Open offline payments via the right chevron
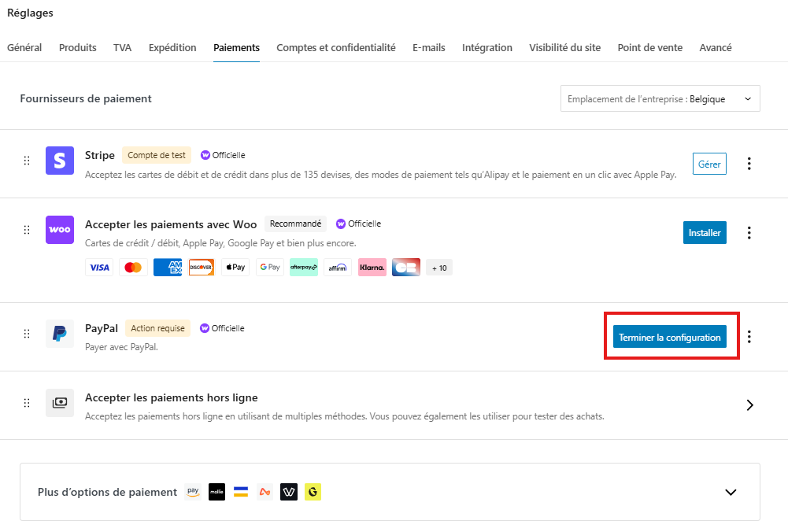Screen dimensions: 788x532 pos(749,405)
